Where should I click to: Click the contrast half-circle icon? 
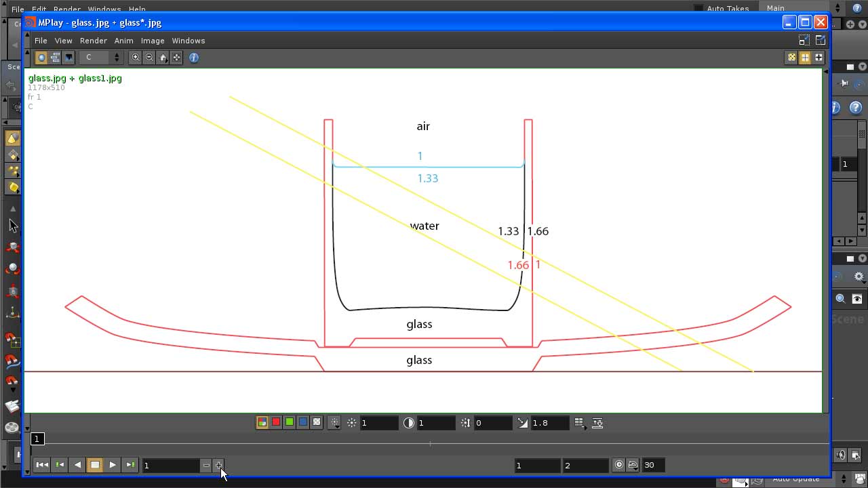point(408,423)
